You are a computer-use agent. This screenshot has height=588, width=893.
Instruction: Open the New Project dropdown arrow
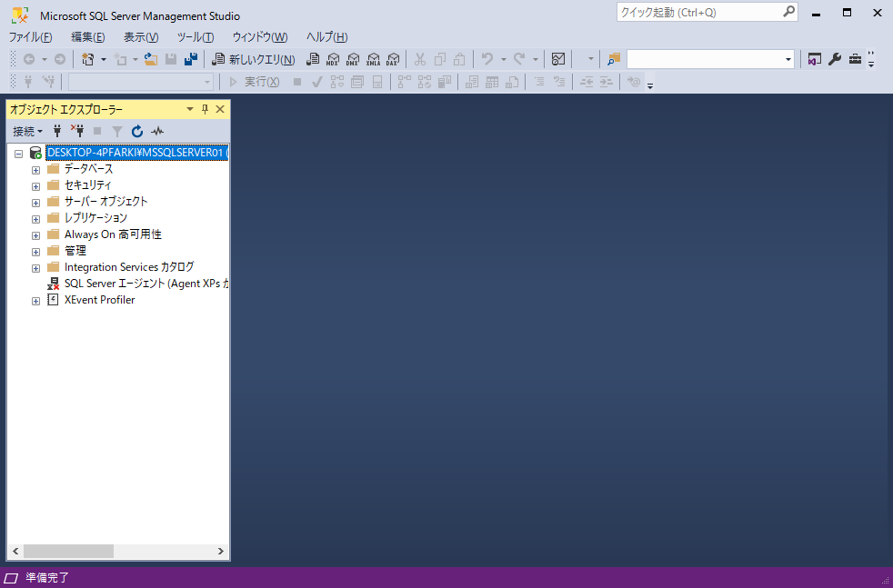(103, 59)
